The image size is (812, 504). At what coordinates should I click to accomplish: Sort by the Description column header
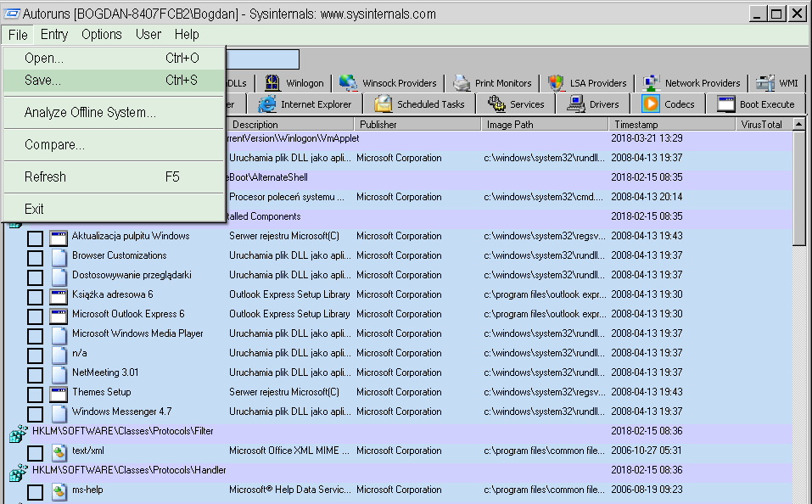pos(290,125)
